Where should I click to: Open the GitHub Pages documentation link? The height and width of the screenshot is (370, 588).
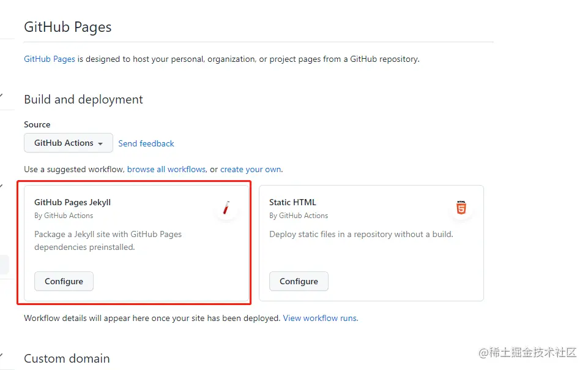click(x=50, y=59)
